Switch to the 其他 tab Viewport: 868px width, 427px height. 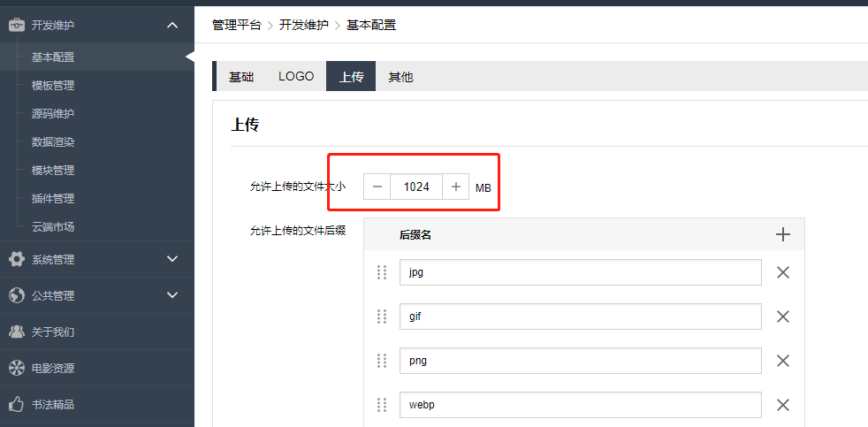pyautogui.click(x=400, y=77)
